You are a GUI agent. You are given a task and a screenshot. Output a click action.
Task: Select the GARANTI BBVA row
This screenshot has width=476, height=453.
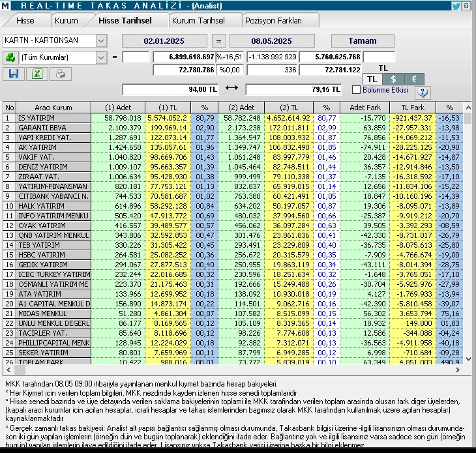[233, 128]
